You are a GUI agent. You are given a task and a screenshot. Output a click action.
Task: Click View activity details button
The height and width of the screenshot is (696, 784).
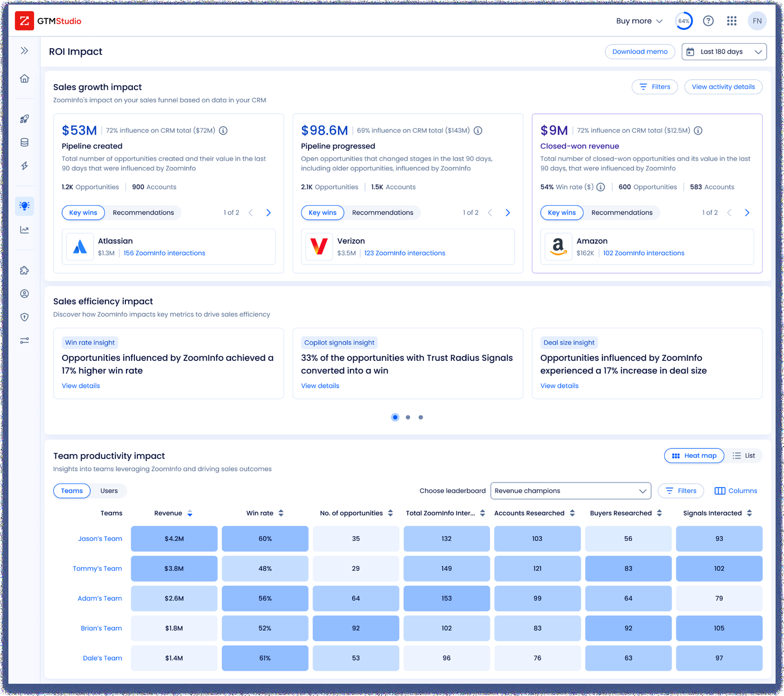(x=723, y=87)
